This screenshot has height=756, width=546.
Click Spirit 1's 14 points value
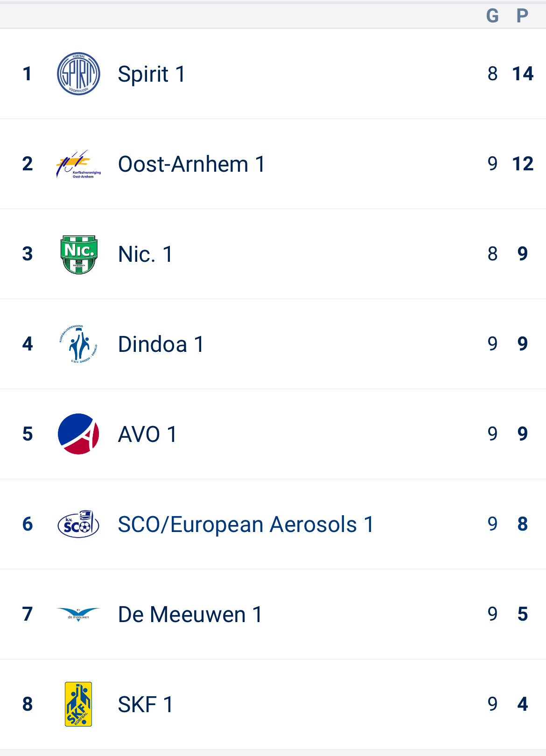(523, 74)
